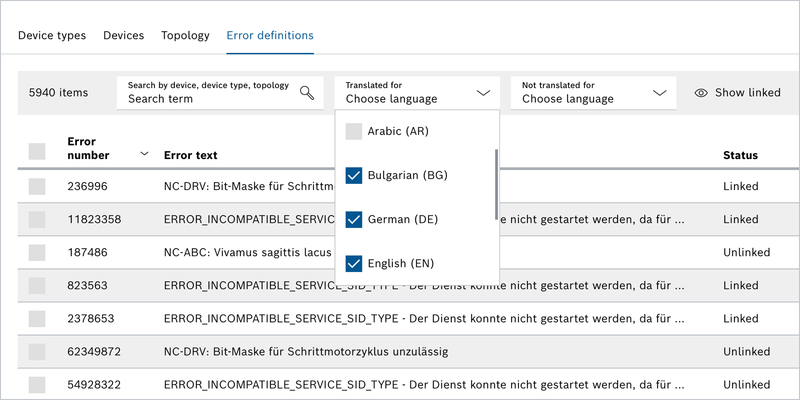Click the Error number sort arrow

(x=144, y=154)
